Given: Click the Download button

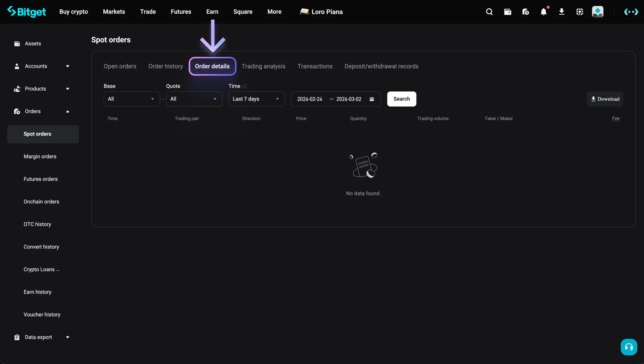Looking at the screenshot, I should [x=605, y=99].
